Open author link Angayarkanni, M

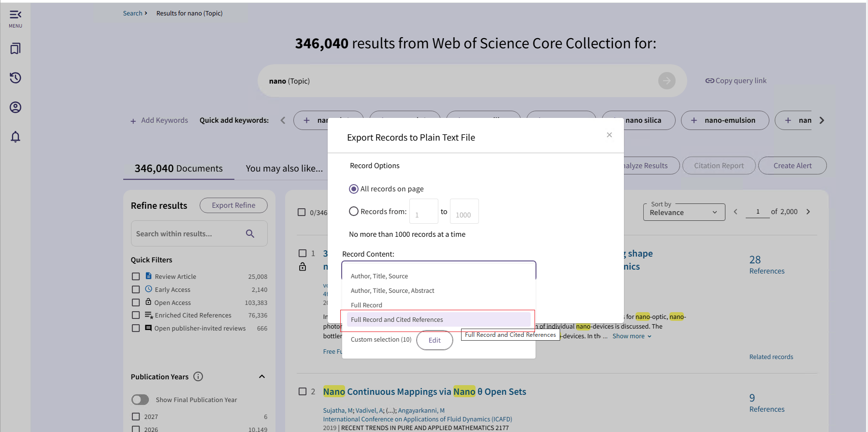pyautogui.click(x=421, y=411)
